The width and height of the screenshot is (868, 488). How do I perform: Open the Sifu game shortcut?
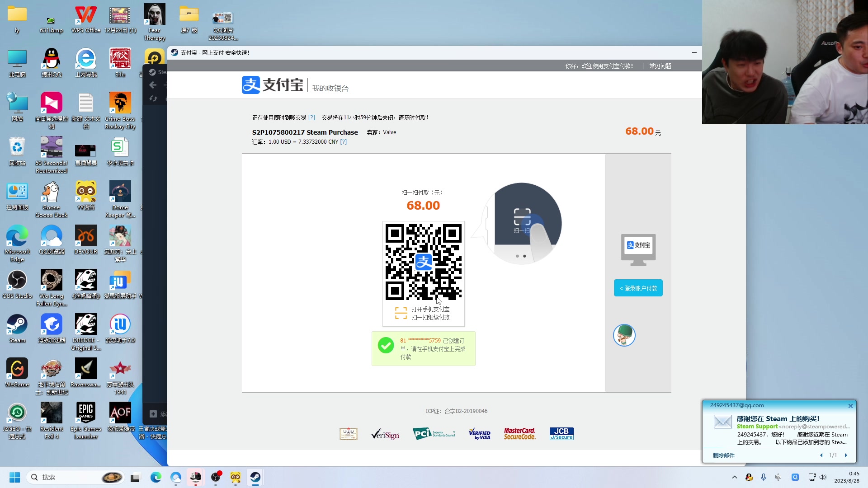click(120, 63)
